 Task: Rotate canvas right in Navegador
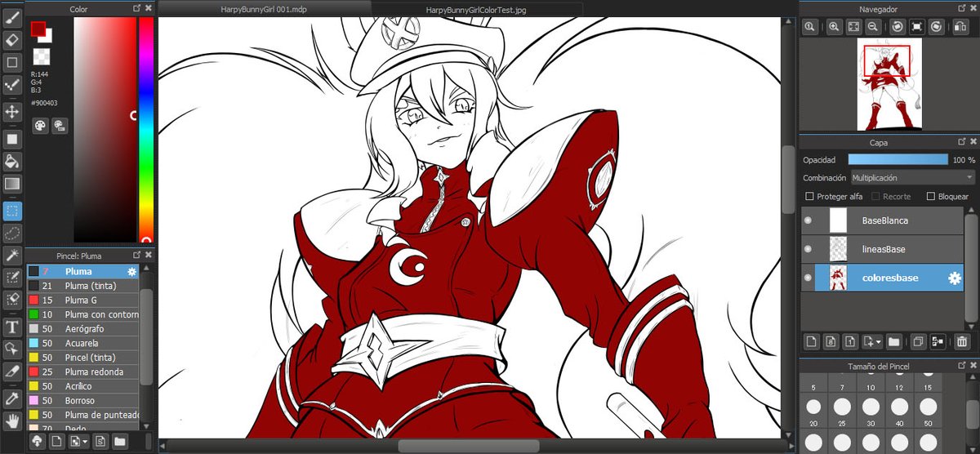[937, 27]
